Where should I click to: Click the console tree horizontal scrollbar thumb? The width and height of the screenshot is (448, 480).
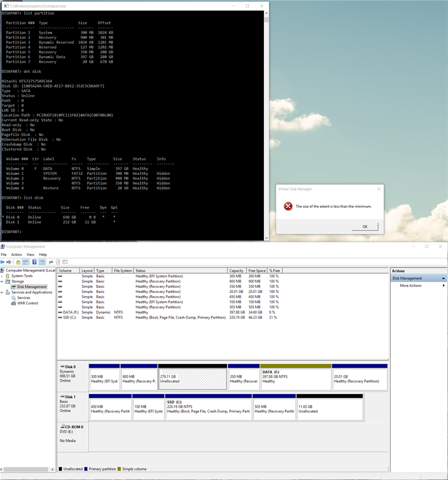[x=26, y=469]
